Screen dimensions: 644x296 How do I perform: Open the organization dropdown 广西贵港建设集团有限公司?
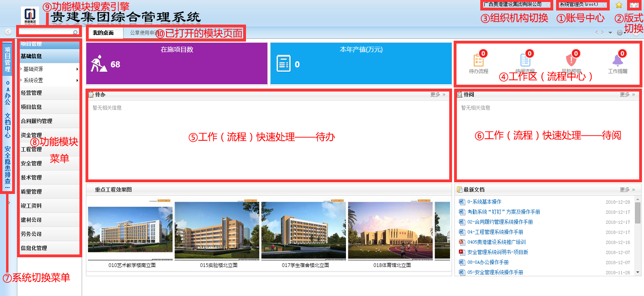point(517,5)
